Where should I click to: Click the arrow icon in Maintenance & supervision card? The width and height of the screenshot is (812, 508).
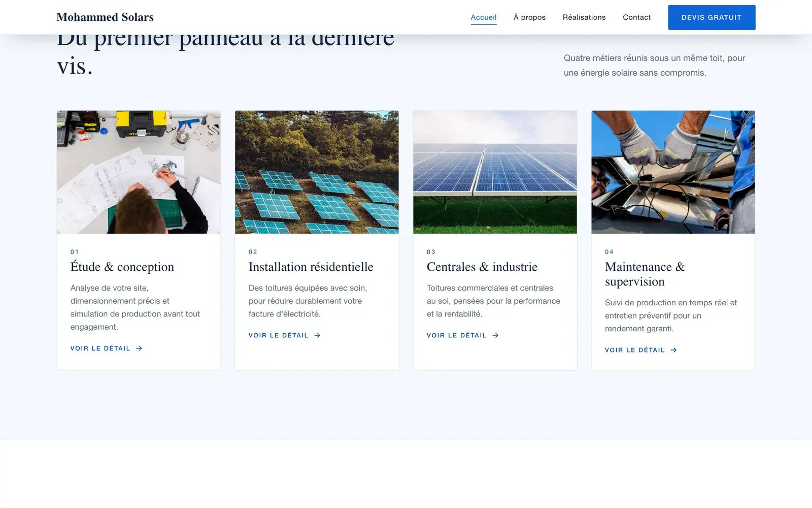click(673, 350)
